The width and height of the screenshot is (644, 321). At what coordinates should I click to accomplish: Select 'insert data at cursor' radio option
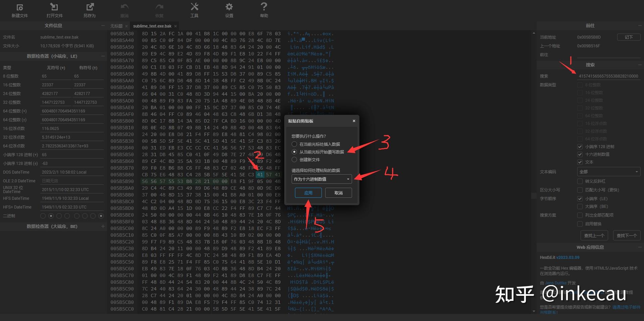[294, 144]
